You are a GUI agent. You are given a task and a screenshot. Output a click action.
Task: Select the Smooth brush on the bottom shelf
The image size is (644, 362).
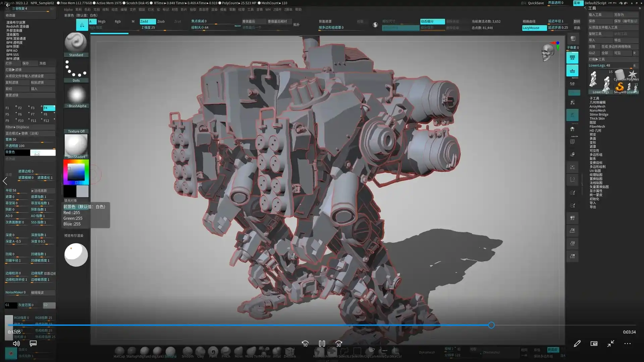[187, 351]
